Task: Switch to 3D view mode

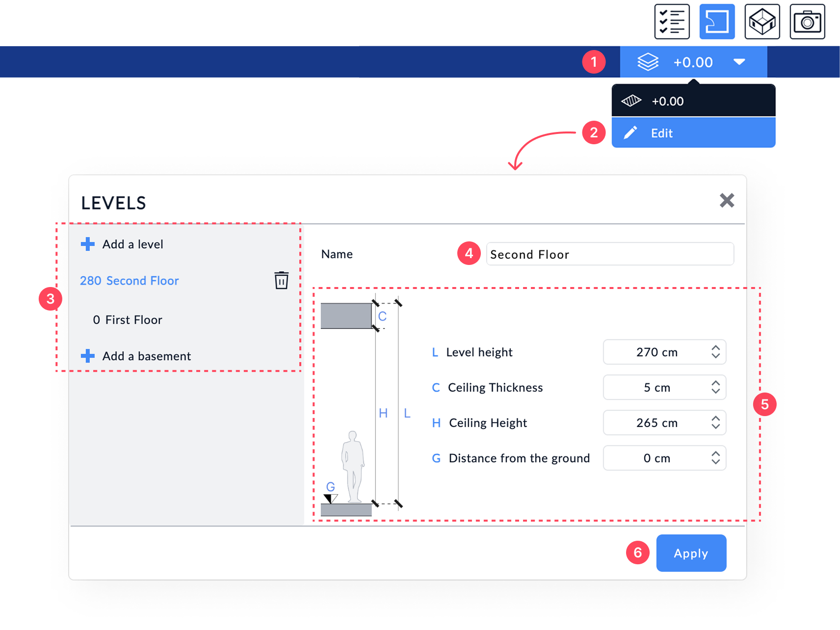Action: tap(761, 22)
